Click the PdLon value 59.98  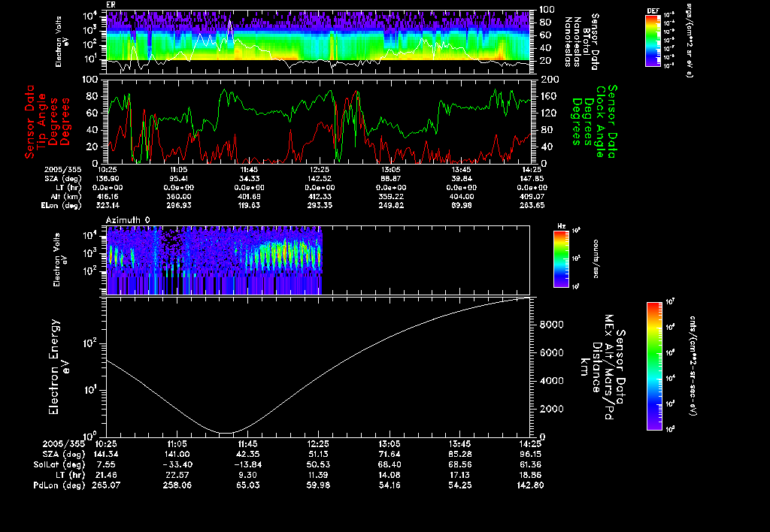point(319,485)
